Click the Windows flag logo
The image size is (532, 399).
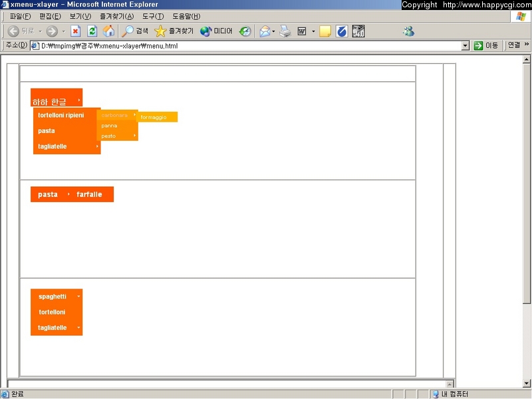(521, 17)
